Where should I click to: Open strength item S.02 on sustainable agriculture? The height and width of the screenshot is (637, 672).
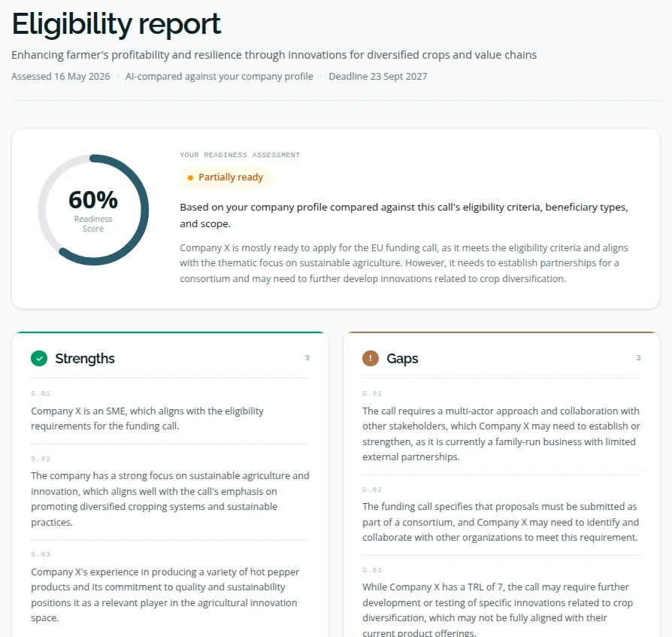click(x=170, y=492)
